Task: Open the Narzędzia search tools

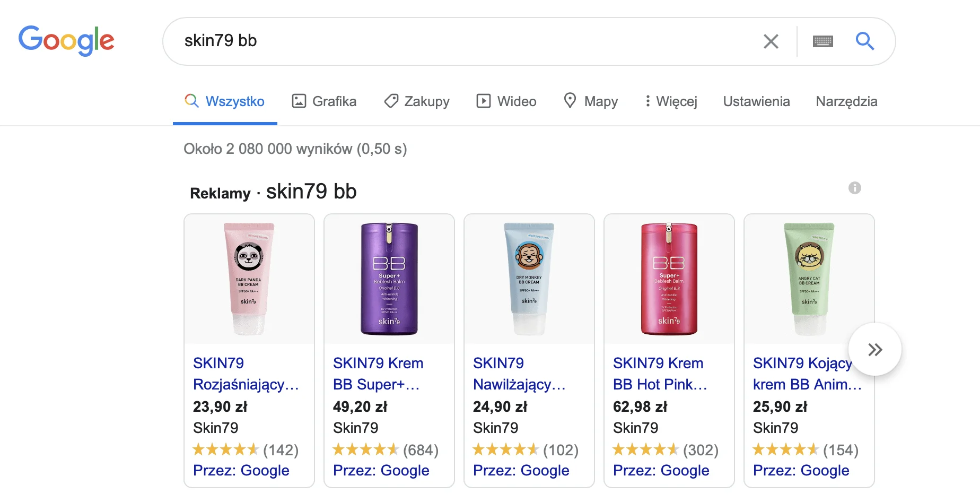Action: point(846,101)
